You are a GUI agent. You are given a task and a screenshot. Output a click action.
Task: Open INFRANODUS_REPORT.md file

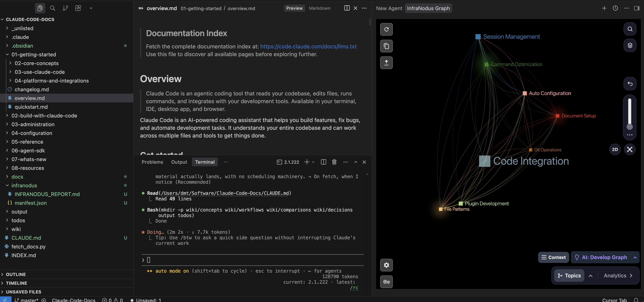tap(47, 194)
